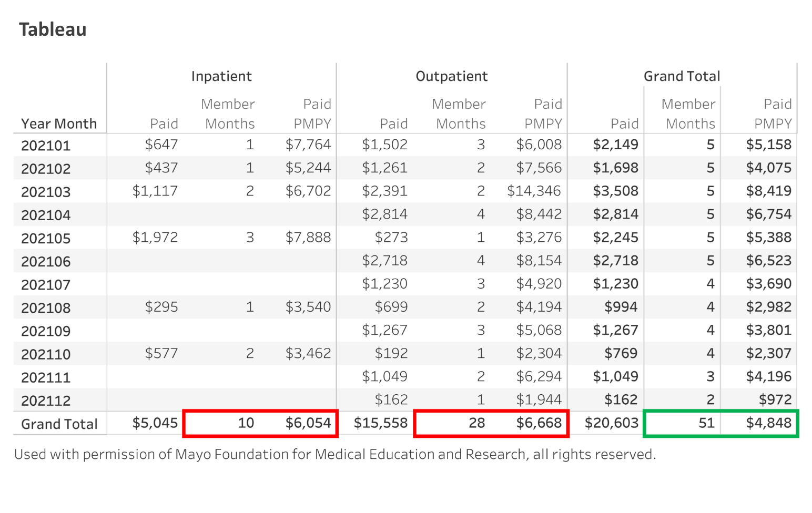Viewport: 812px width, 513px height.
Task: Select the $4,848 overall Paid PMPY
Action: (x=769, y=422)
